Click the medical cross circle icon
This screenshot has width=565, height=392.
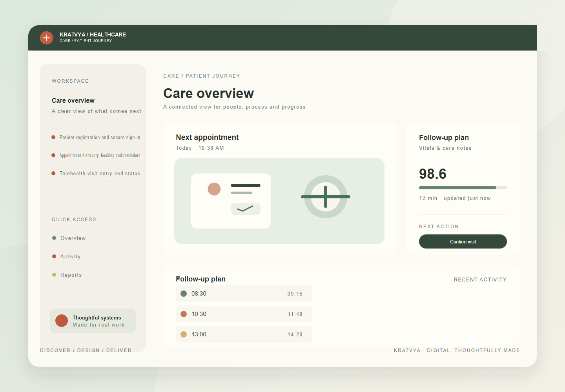pos(326,197)
